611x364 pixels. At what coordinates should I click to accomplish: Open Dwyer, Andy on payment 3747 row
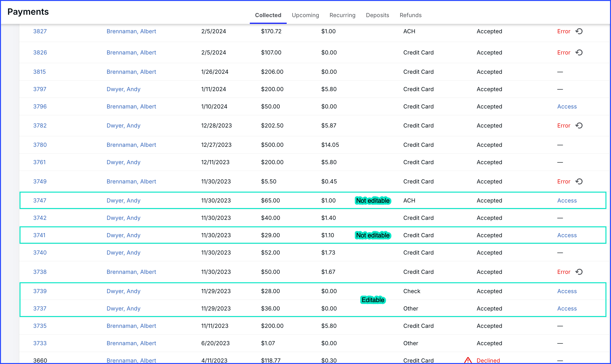(123, 201)
